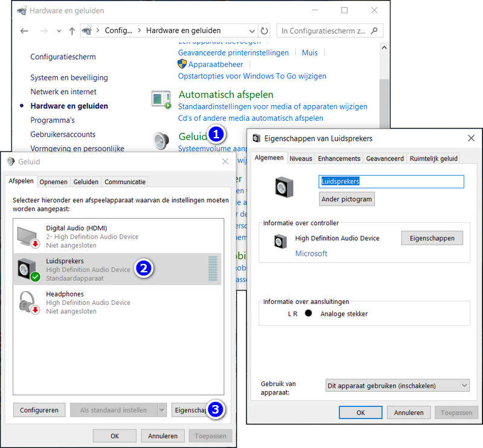Click the Luidsprekers name text field

(391, 181)
